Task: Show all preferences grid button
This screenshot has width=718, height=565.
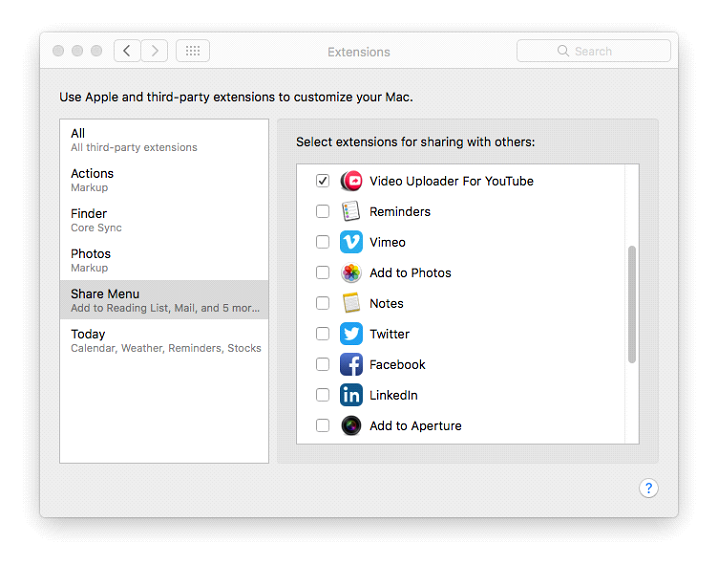Action: pos(193,51)
